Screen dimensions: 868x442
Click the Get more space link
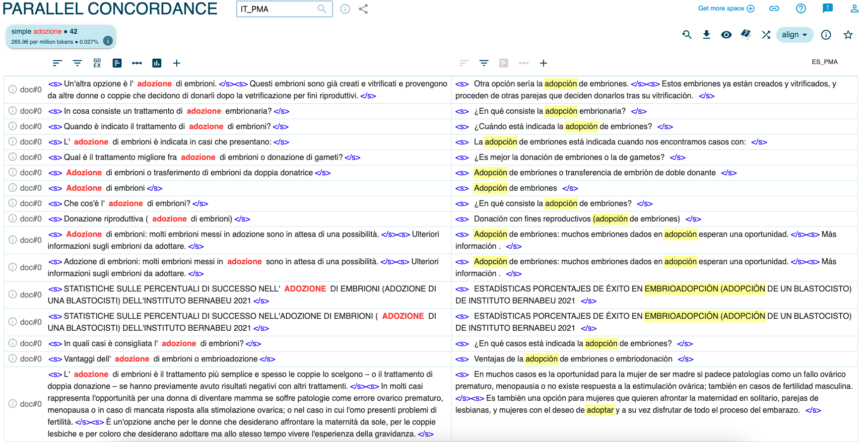point(726,8)
